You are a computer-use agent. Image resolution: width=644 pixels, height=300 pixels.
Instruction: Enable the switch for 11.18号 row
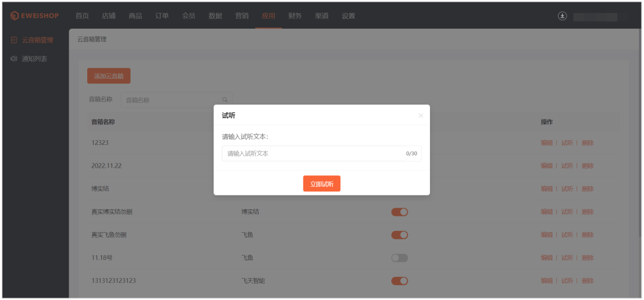400,258
